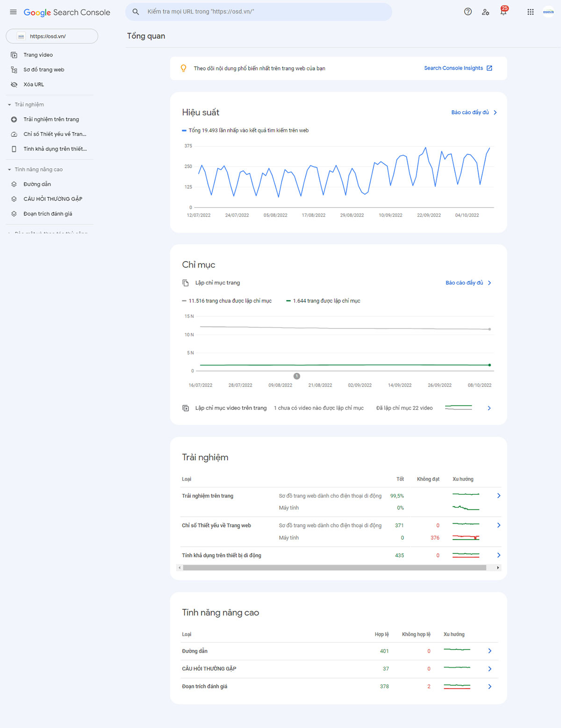The height and width of the screenshot is (728, 561).
Task: Click the "Đường dẫn" breadcrumbs icon
Action: point(14,184)
